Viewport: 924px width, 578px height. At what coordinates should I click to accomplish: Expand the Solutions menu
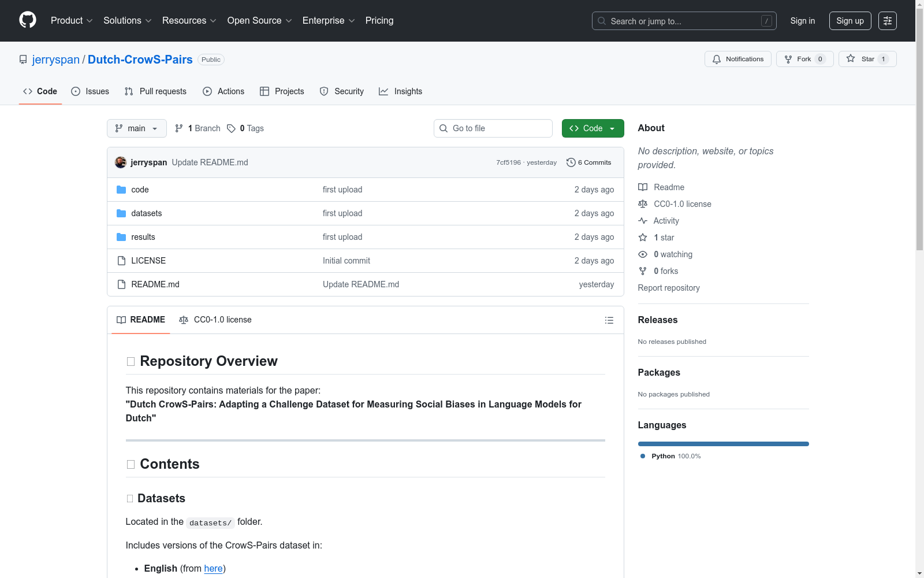pyautogui.click(x=128, y=20)
